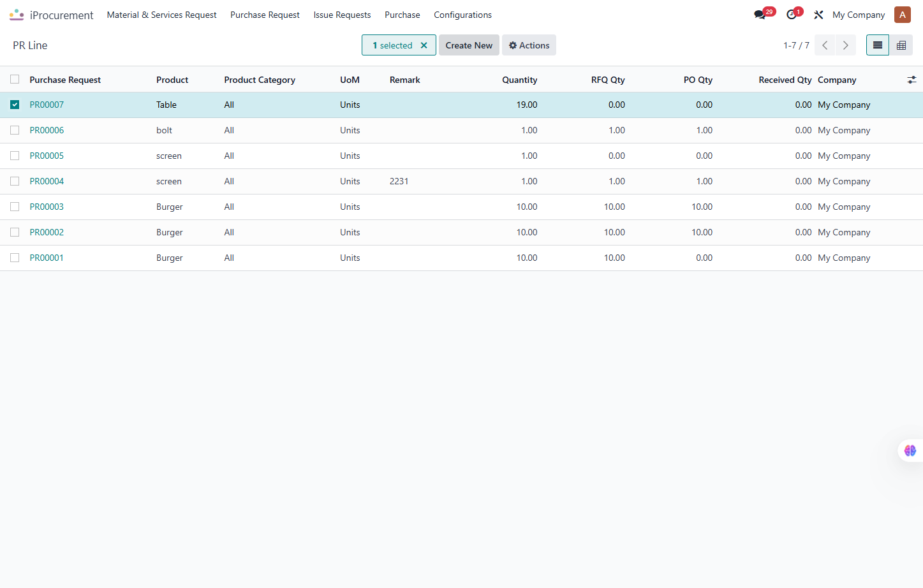This screenshot has height=588, width=923.
Task: Open the iProcurement app home logo
Action: tap(17, 15)
